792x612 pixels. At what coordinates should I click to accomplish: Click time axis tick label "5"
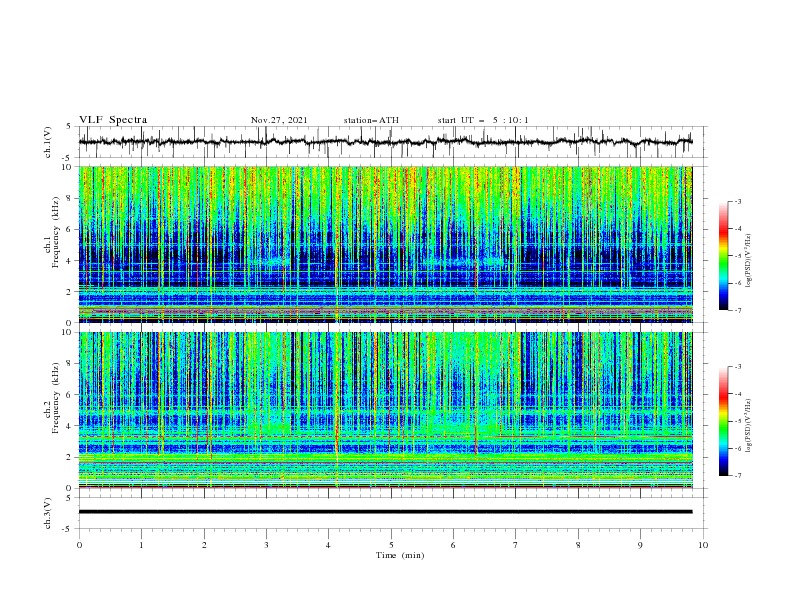(x=391, y=545)
